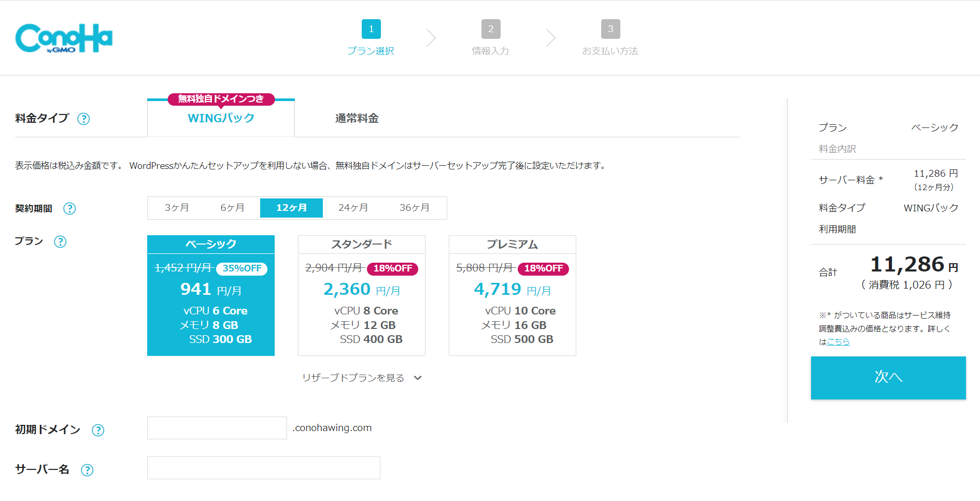The width and height of the screenshot is (980, 501).
Task: Click the vCPU 10 Core spec text
Action: point(520,311)
